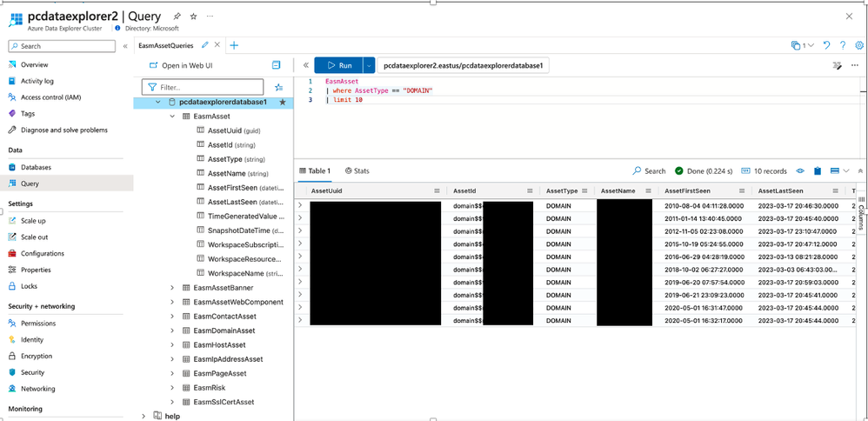
Task: Pin pcdataexplorer2 to dashboard with pin icon
Action: tap(177, 16)
